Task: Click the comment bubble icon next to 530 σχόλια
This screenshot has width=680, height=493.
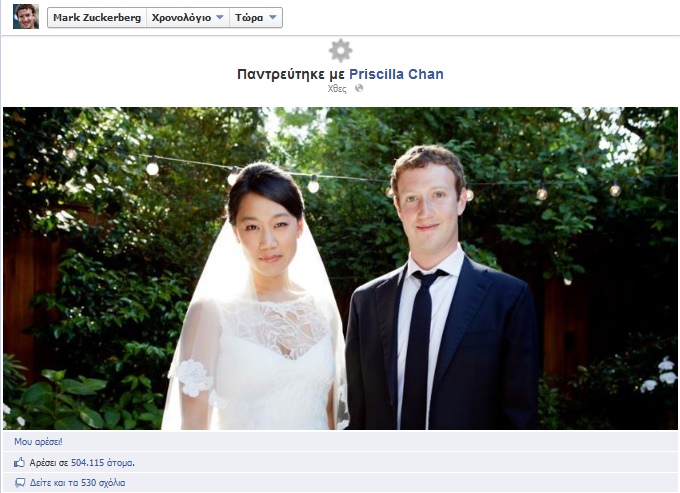Action: [x=20, y=483]
